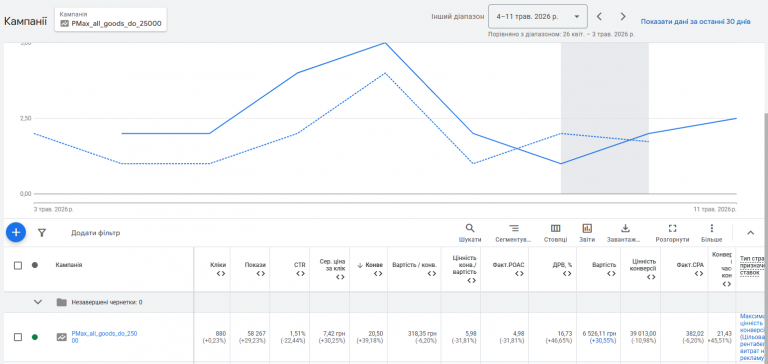Click the grey status dot in header row
This screenshot has height=364, width=768.
(x=35, y=265)
